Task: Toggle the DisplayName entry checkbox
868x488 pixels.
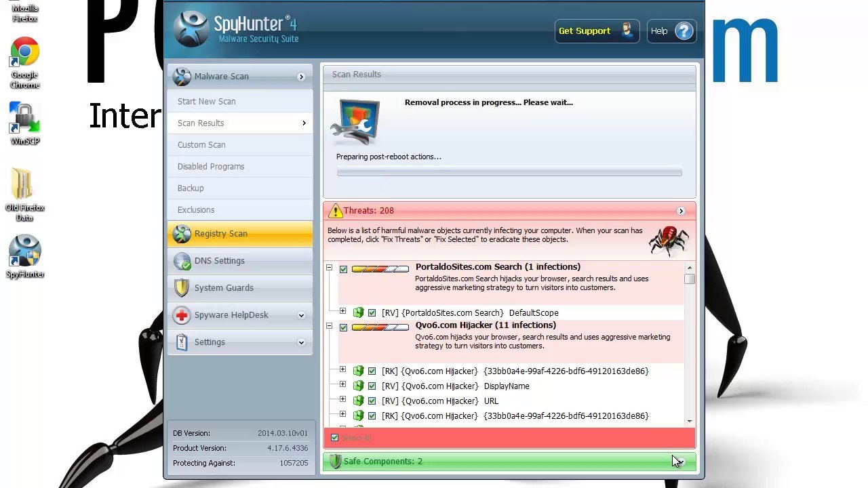Action: 372,386
